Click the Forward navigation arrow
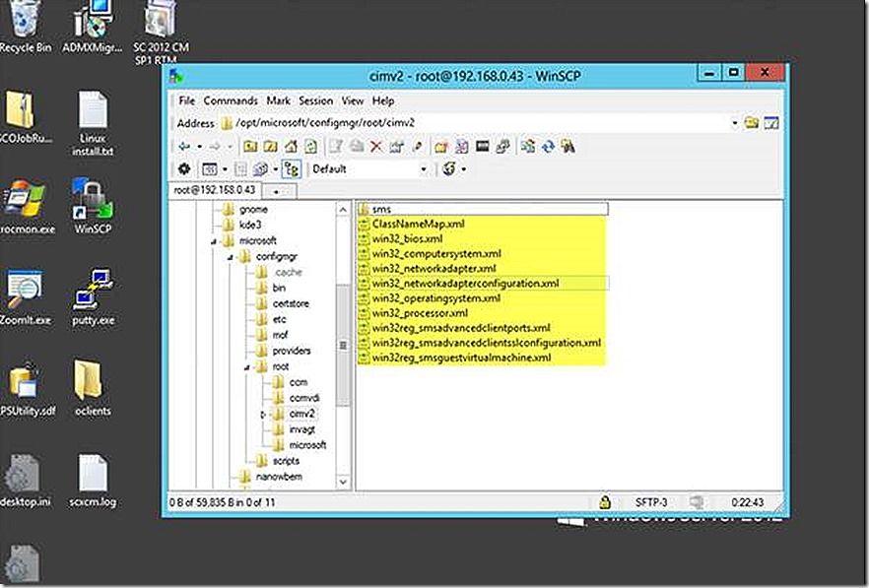This screenshot has height=588, width=869. (x=215, y=147)
